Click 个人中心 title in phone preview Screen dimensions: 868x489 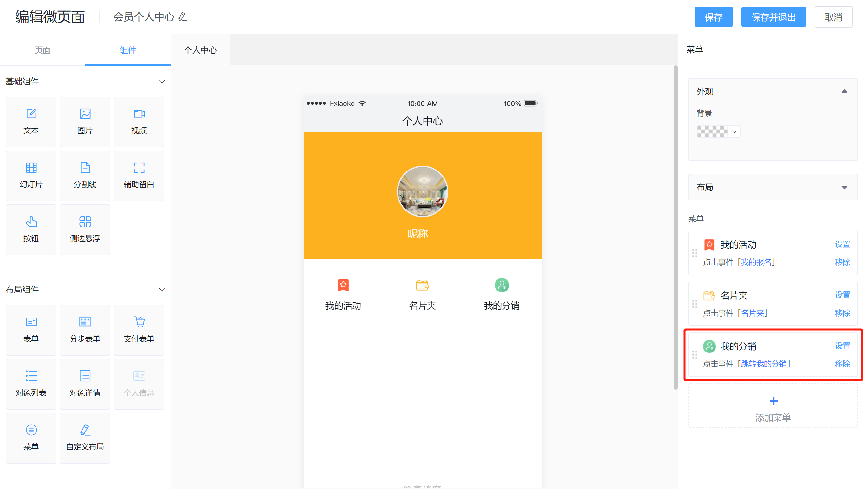[422, 121]
